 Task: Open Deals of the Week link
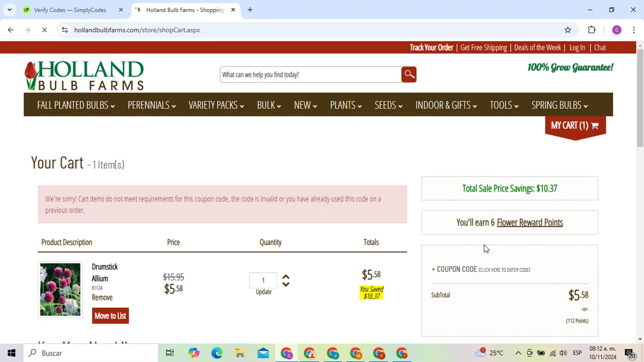(538, 48)
